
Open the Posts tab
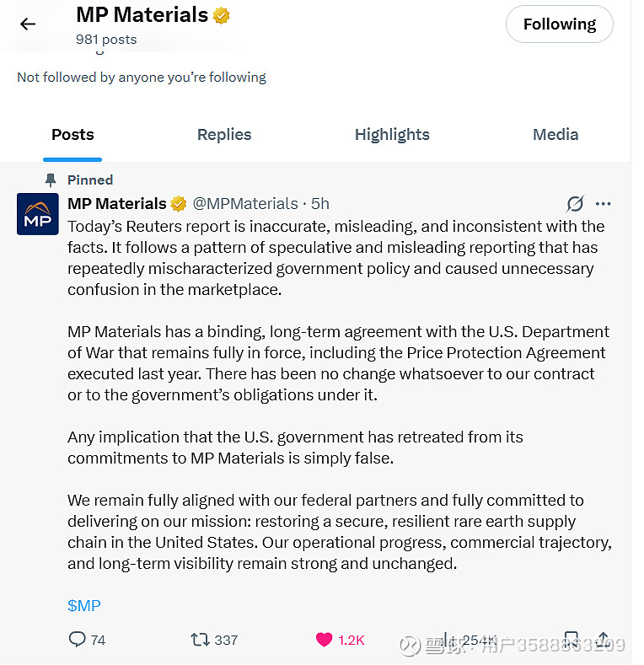(x=72, y=135)
